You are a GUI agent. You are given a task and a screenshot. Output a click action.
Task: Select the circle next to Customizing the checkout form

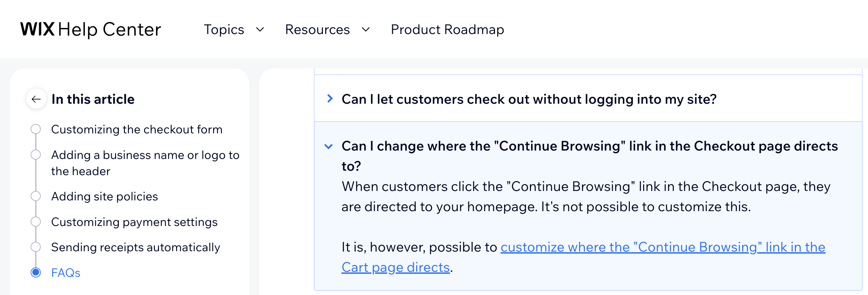(36, 129)
